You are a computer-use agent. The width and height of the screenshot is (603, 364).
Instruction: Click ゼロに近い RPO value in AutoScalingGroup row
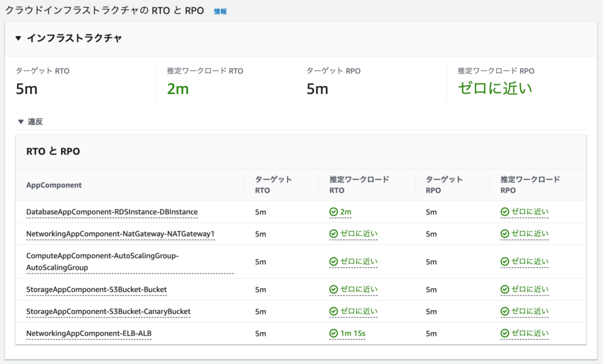click(x=530, y=261)
